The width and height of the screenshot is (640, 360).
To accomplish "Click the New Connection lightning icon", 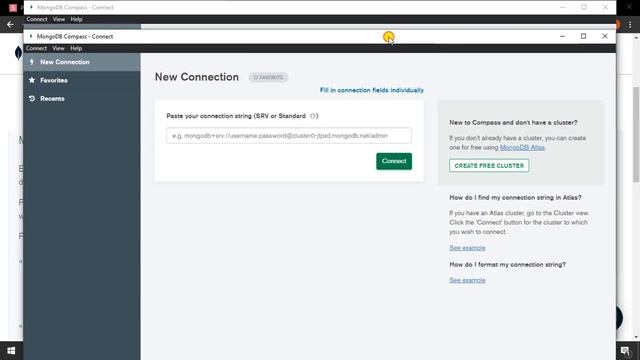I will tap(32, 62).
